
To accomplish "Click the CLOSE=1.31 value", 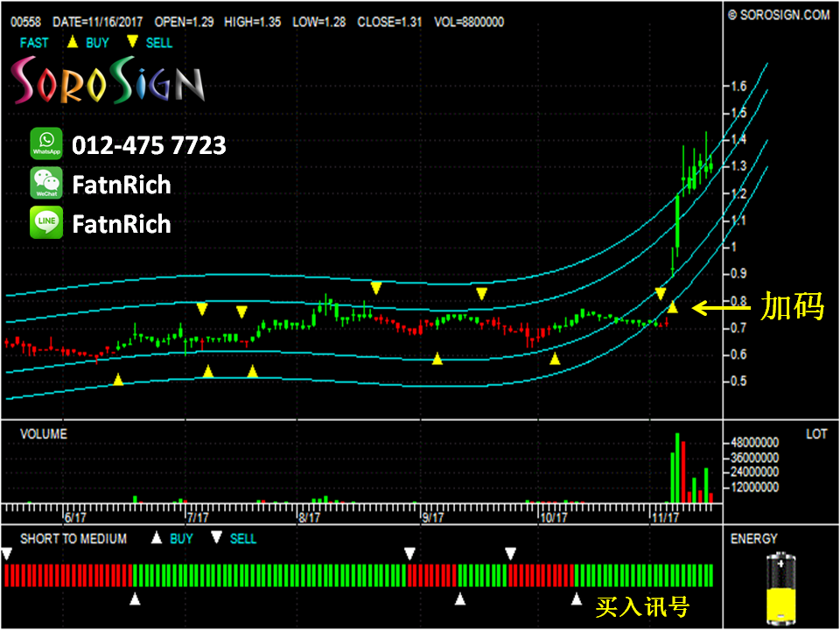I will (x=389, y=22).
